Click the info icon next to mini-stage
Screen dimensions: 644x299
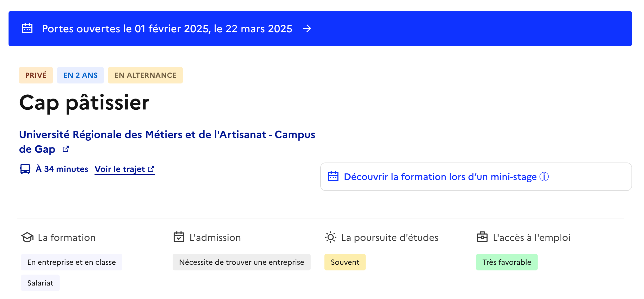click(x=543, y=177)
